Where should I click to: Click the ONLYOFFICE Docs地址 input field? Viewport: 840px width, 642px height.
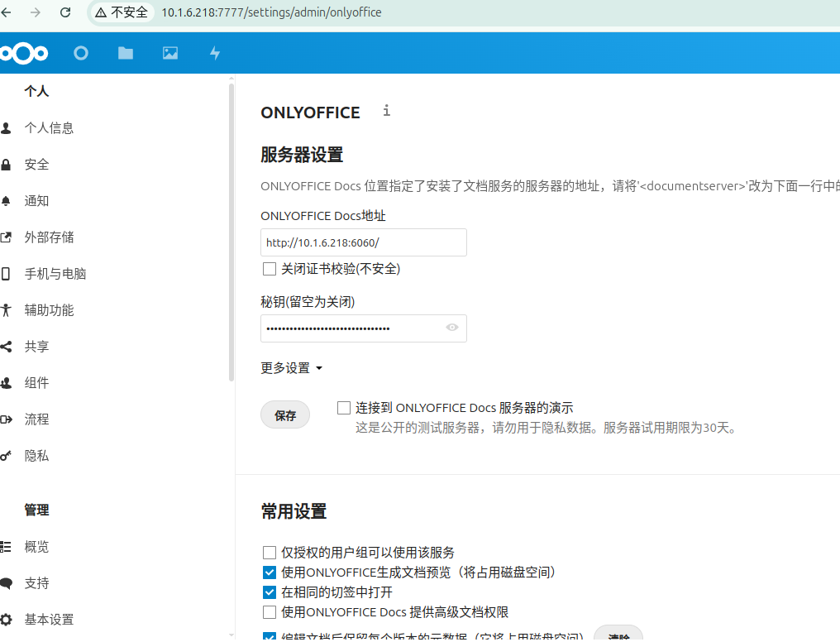(x=363, y=242)
